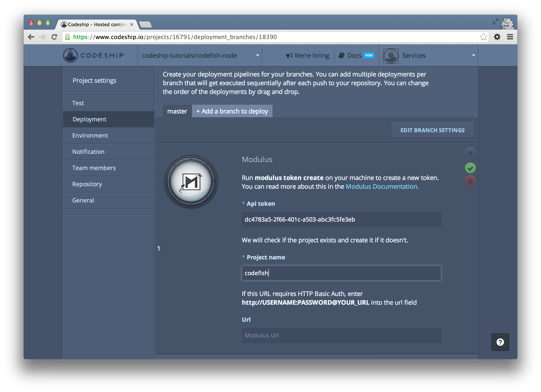Focus the Modulus Url input field

click(x=341, y=335)
